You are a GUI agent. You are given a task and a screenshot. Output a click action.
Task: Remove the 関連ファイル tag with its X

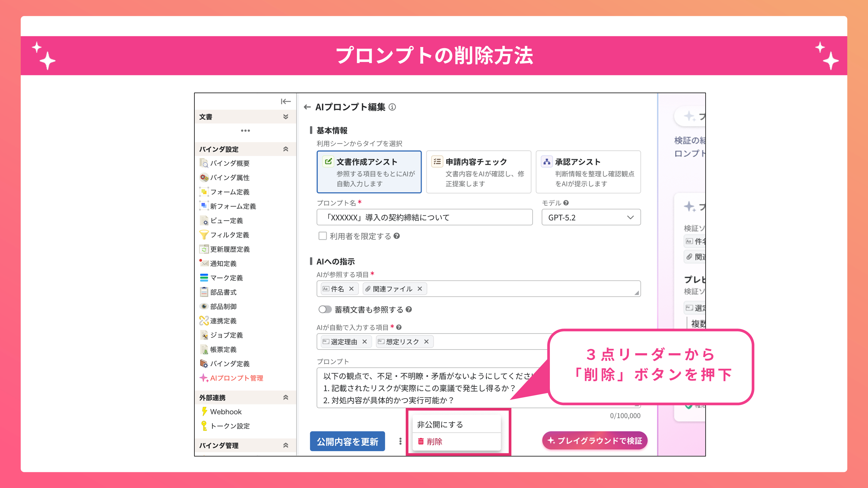click(420, 289)
